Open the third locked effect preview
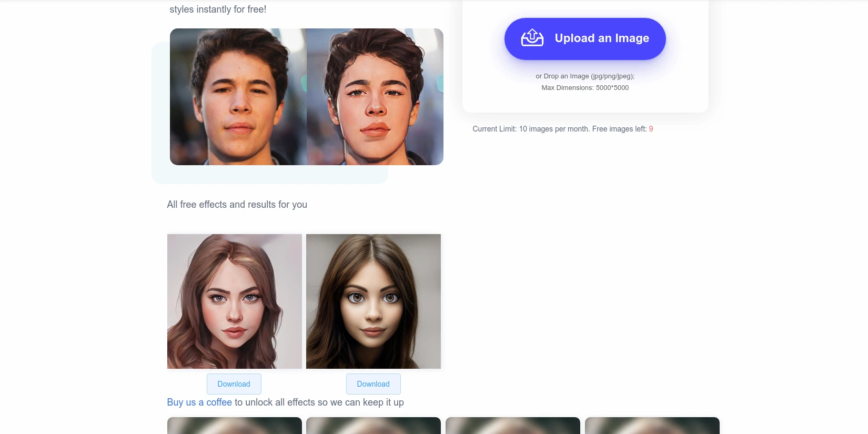The width and height of the screenshot is (868, 434). point(513,426)
